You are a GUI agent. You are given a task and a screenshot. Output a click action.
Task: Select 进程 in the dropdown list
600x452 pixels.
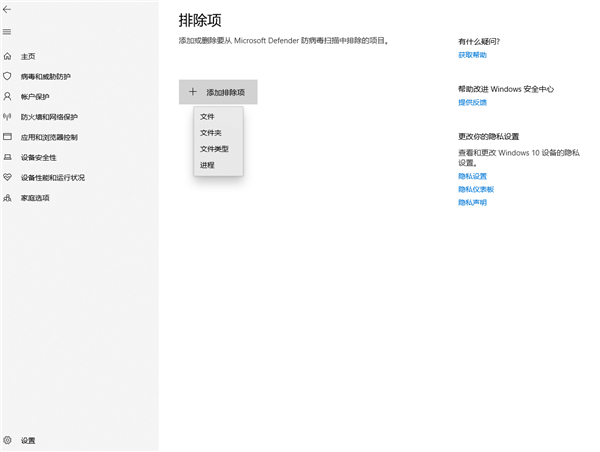click(x=207, y=164)
